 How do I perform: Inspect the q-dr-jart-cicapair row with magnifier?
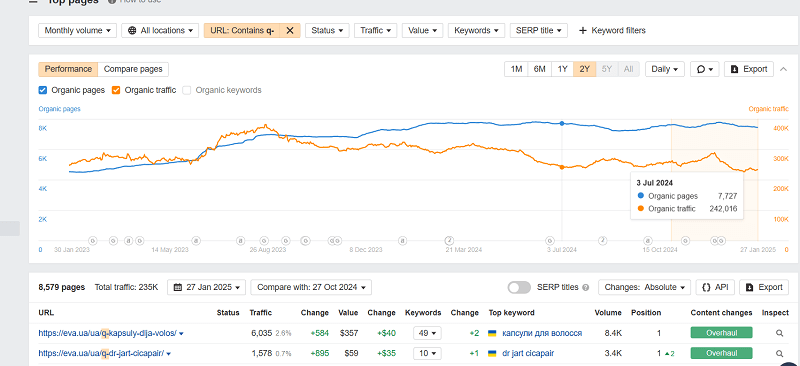coord(779,353)
